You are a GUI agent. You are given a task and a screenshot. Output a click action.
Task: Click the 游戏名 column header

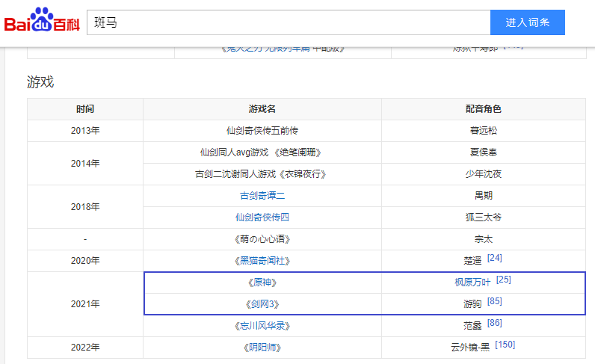[x=262, y=109]
